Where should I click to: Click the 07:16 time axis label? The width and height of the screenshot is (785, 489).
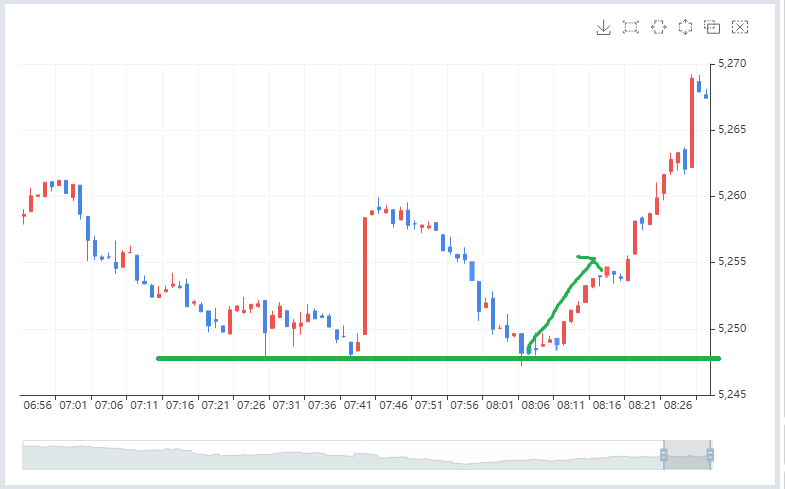180,405
